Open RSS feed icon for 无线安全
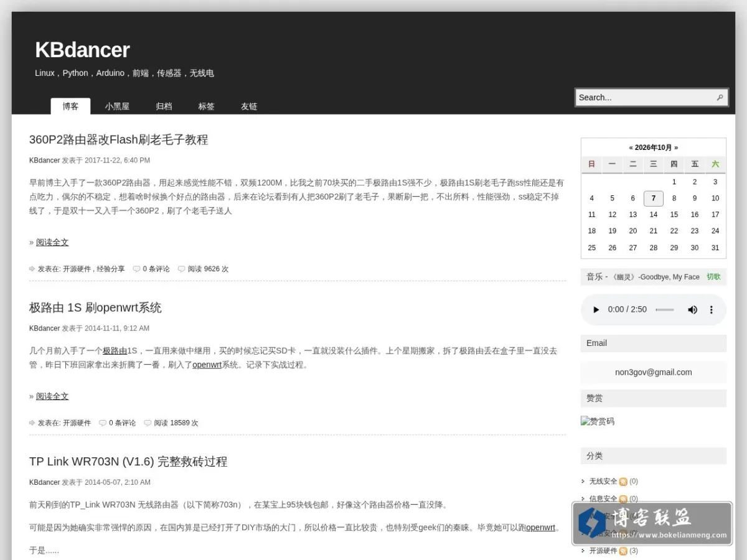 (623, 482)
